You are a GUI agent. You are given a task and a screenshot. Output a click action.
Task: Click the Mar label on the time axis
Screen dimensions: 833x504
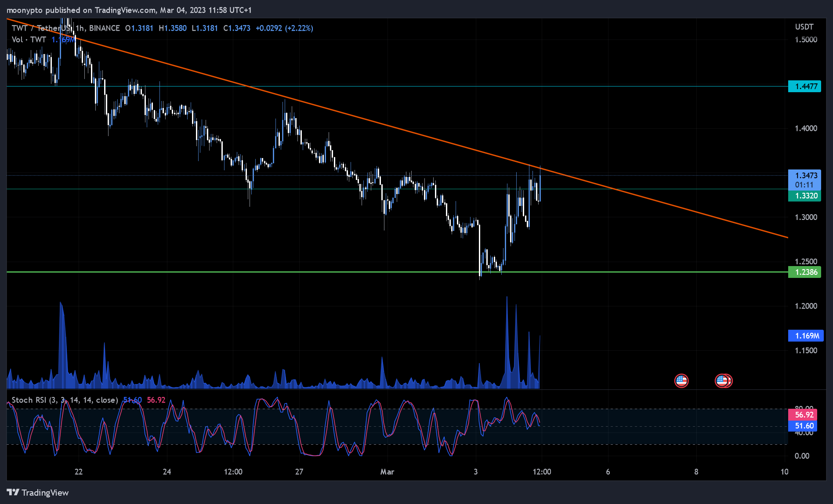(x=387, y=472)
